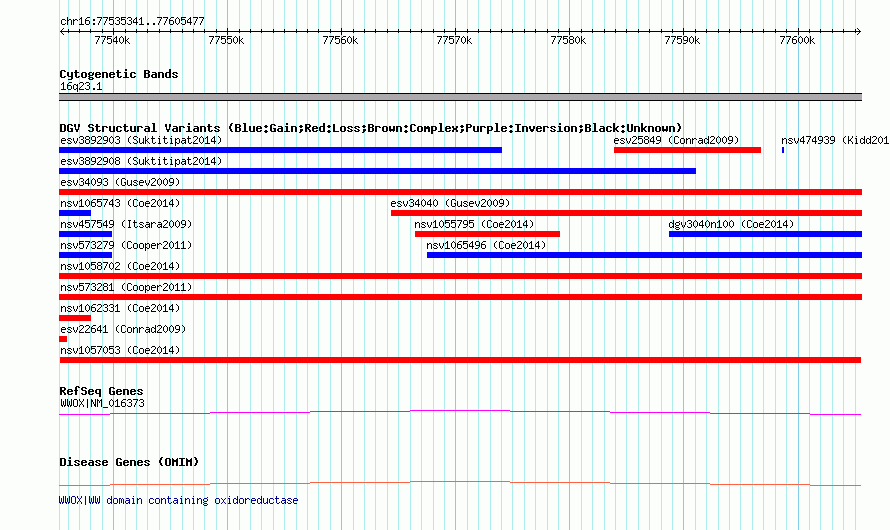
Task: Click the nsv1058702 red loss bar
Action: [x=460, y=276]
